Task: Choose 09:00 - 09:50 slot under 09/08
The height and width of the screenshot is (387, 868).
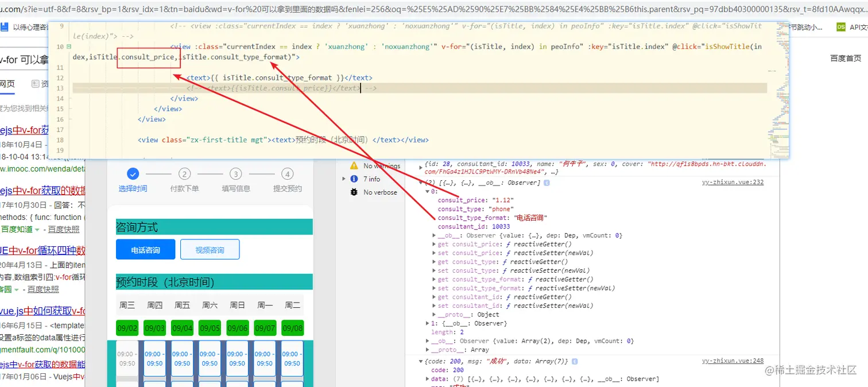Action: pos(292,359)
